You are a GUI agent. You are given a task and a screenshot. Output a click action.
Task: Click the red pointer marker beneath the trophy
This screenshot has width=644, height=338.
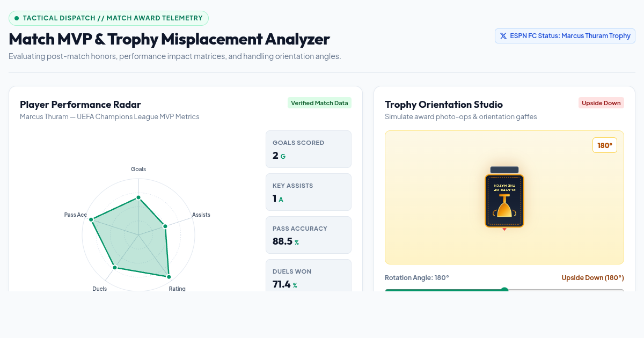tap(504, 229)
